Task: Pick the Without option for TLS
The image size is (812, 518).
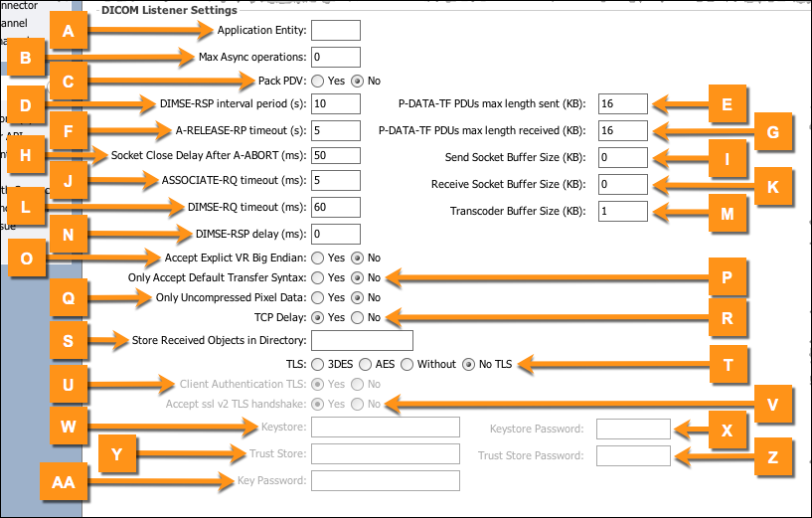Action: 407,364
